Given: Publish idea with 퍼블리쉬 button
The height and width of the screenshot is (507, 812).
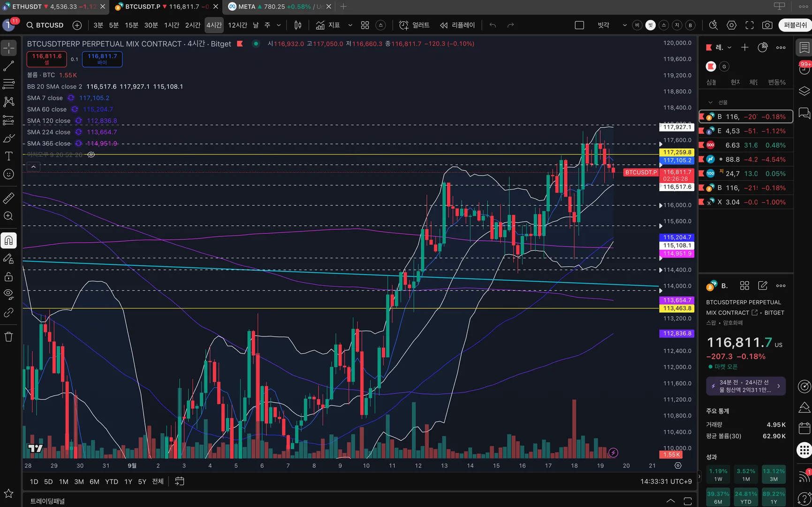Looking at the screenshot, I should tap(795, 25).
